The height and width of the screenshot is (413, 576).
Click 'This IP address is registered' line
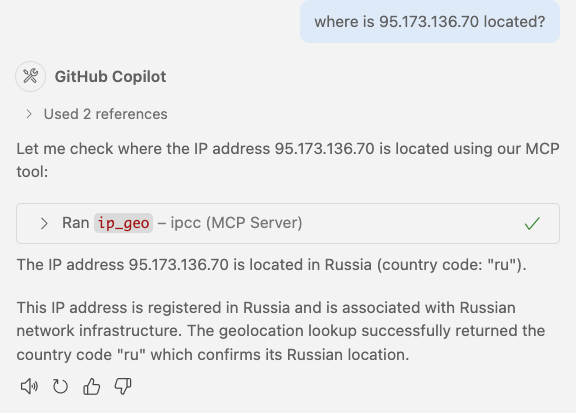[x=266, y=308]
